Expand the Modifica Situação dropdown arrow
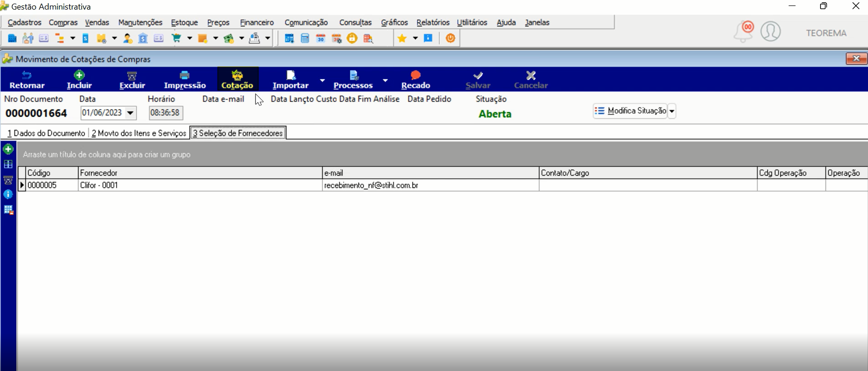This screenshot has height=371, width=868. [672, 111]
